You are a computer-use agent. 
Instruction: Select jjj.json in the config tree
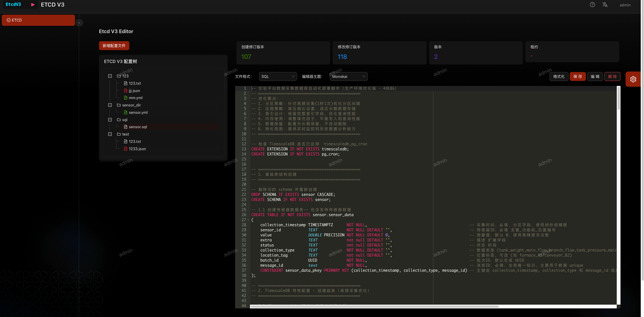(134, 90)
